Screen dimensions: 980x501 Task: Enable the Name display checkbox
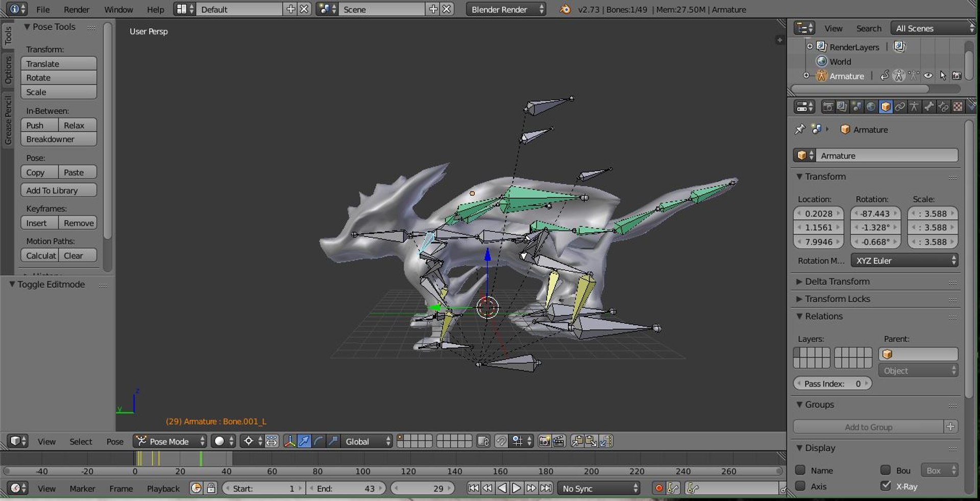point(800,470)
